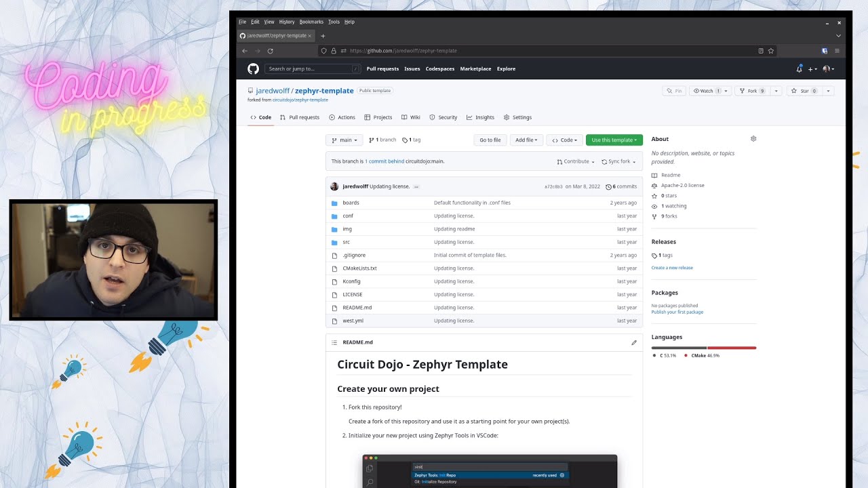
Task: Open the History browser menu
Action: (x=287, y=22)
